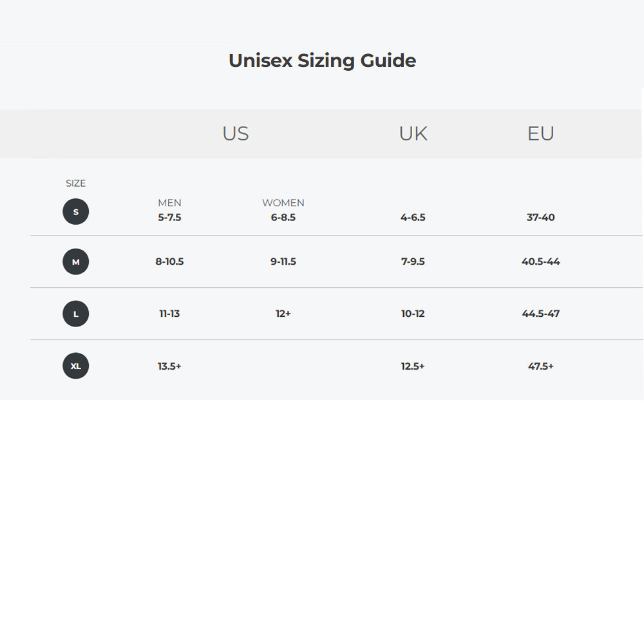Choose the L size badge
The width and height of the screenshot is (644, 644).
coord(75,314)
